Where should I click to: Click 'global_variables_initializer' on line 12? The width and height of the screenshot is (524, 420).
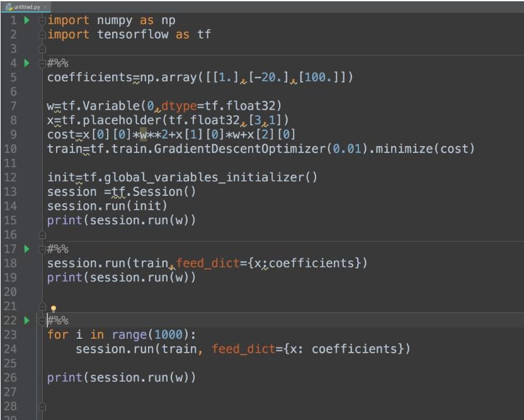coord(204,178)
